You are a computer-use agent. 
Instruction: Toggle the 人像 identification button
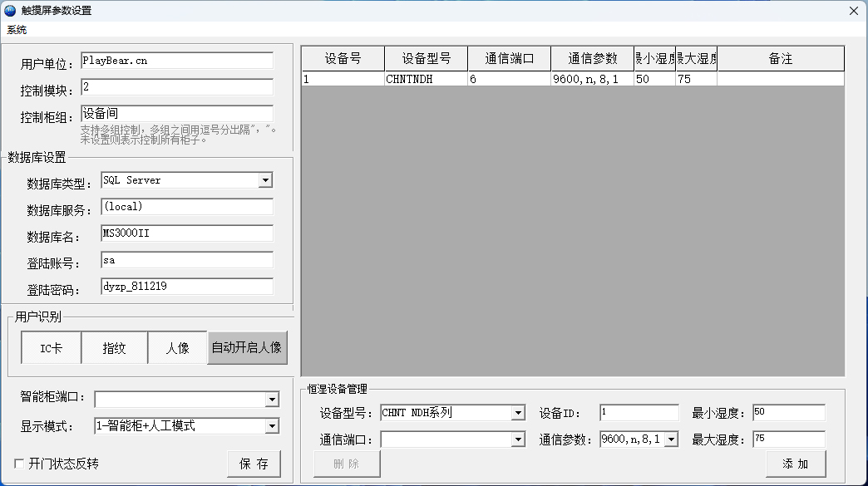pyautogui.click(x=177, y=348)
